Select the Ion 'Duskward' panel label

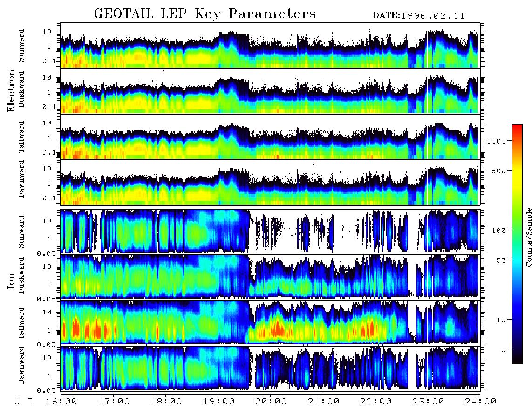pos(22,275)
